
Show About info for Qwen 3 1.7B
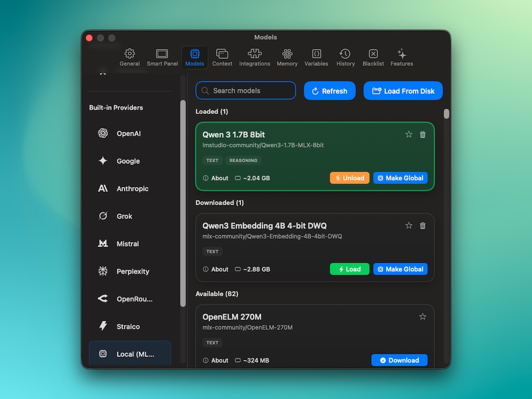[215, 178]
